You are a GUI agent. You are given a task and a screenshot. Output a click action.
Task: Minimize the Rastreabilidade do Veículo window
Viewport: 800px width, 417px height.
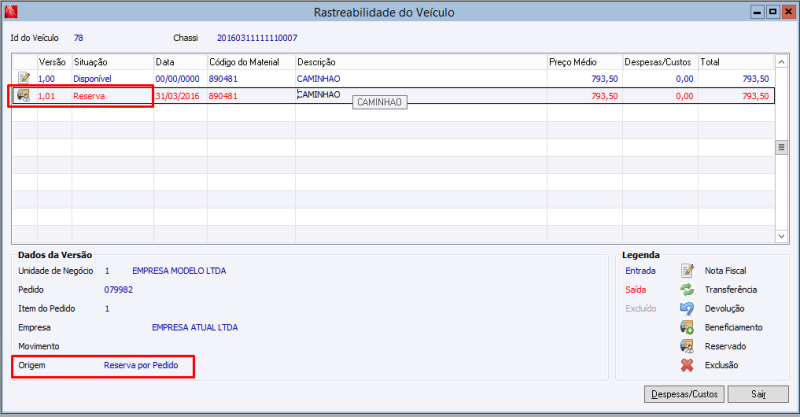click(x=757, y=12)
